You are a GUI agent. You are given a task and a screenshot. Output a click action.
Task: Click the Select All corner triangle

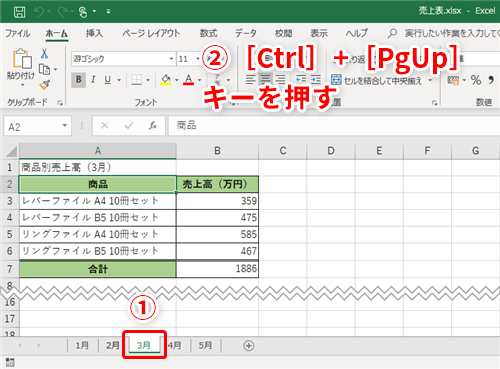[x=11, y=151]
